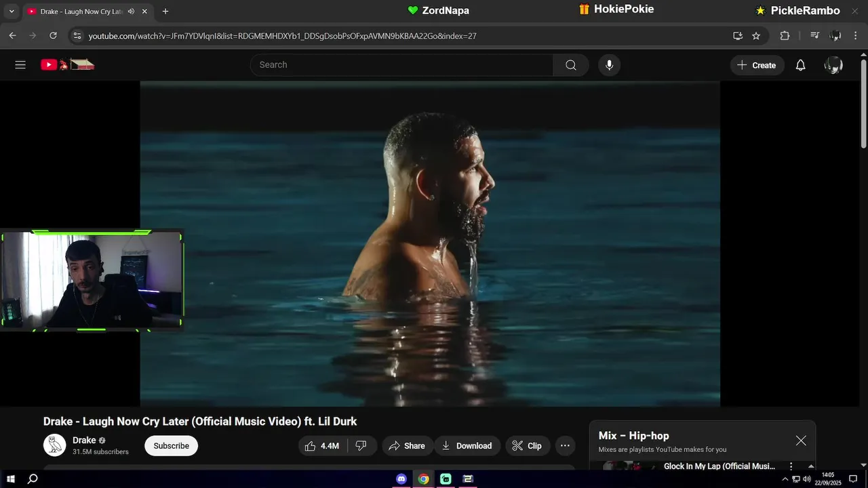View site information icon in address bar
The image size is (868, 488).
77,36
